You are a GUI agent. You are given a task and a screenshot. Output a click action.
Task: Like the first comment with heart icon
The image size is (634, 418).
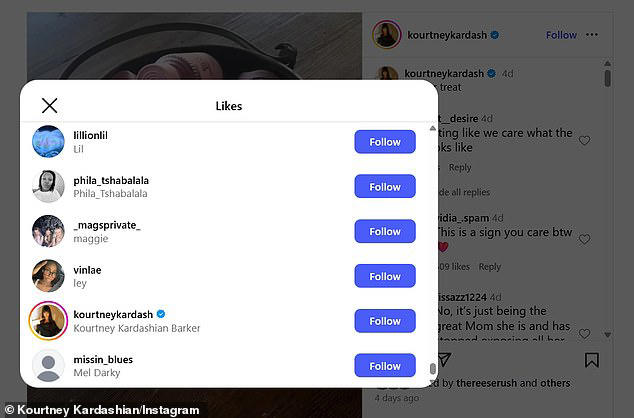tap(585, 141)
